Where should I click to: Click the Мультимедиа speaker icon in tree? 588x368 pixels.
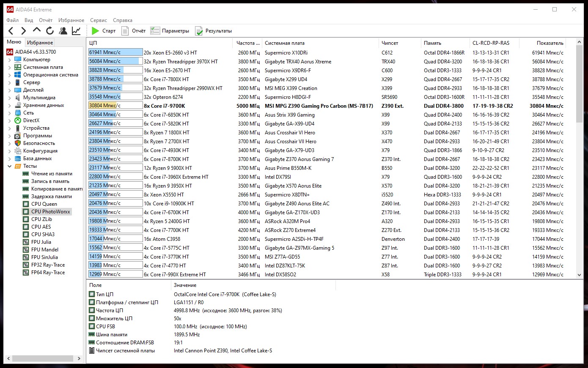coord(18,98)
